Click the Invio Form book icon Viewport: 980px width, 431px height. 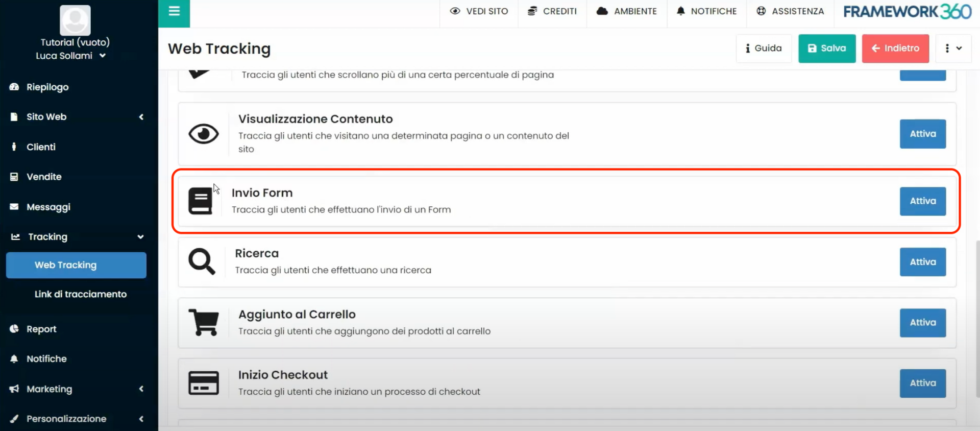click(200, 201)
